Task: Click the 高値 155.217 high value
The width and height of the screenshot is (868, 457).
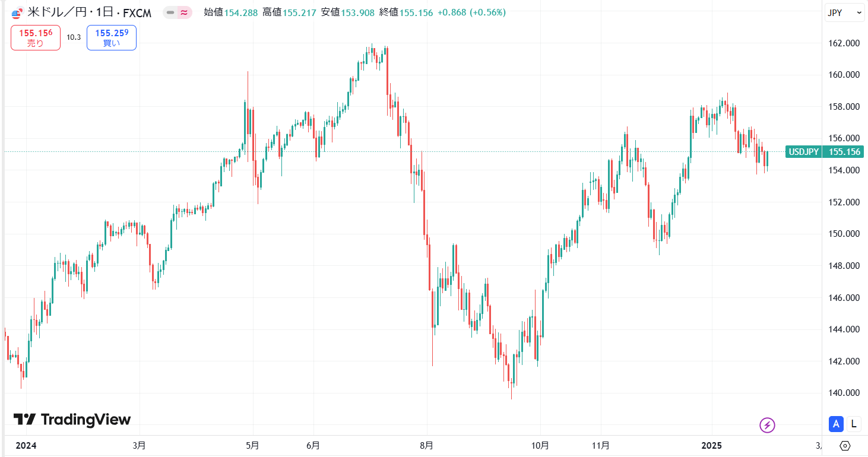Action: click(289, 12)
